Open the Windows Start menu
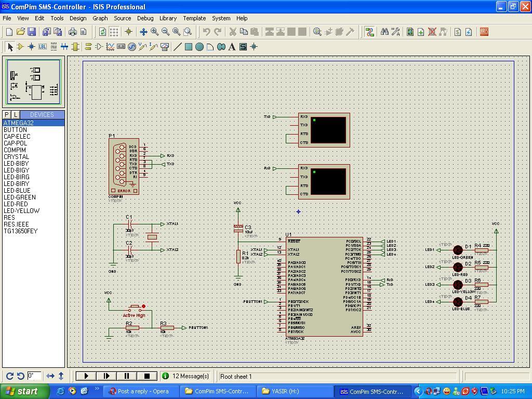This screenshot has width=532, height=399. click(22, 391)
